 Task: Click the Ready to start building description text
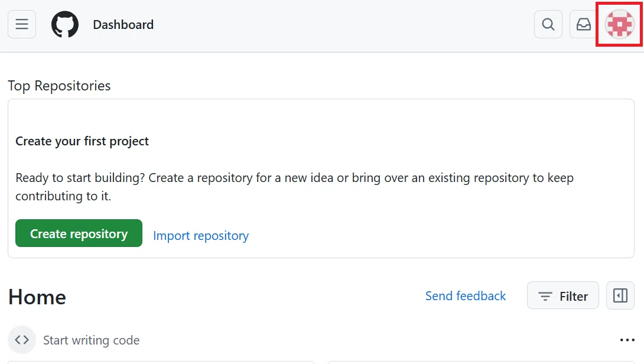pos(294,187)
